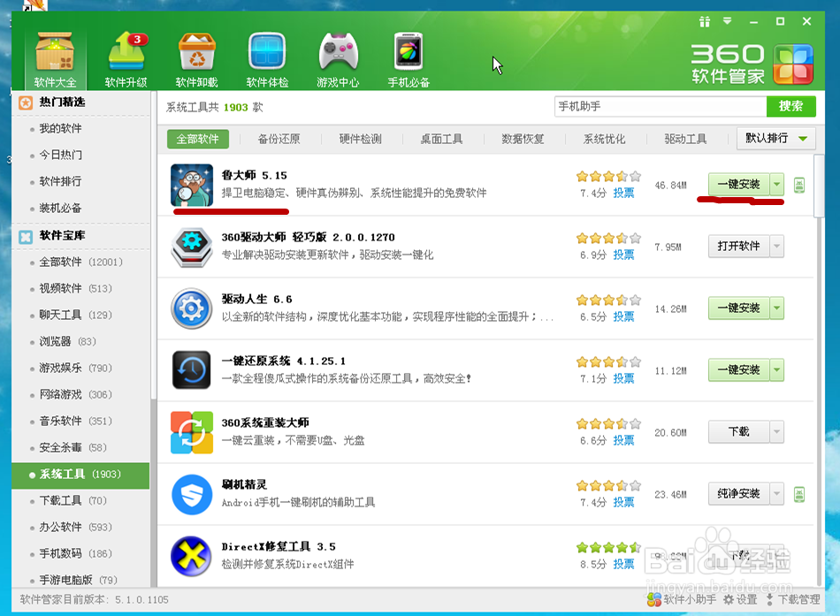The height and width of the screenshot is (616, 840).
Task: Switch to the 系统优化 filter tab
Action: coord(604,140)
